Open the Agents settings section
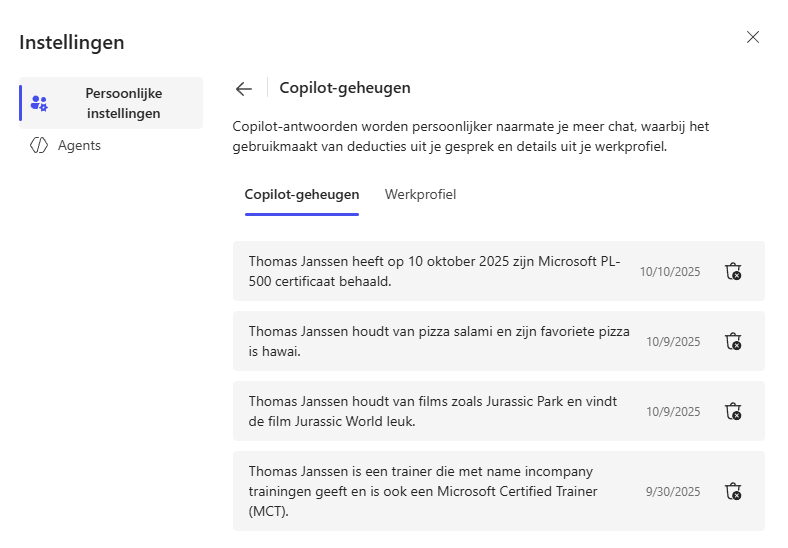 [x=79, y=145]
